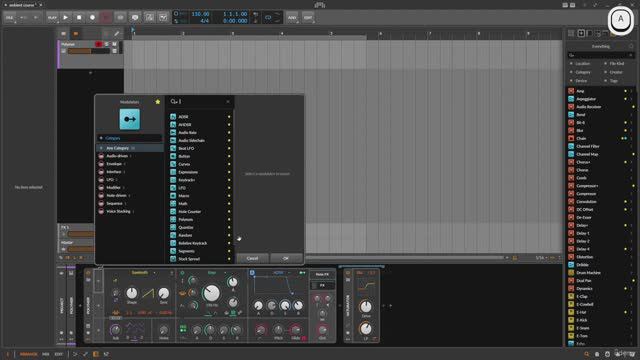The height and width of the screenshot is (360, 640).
Task: Select the Convolution device in browser
Action: point(600,202)
